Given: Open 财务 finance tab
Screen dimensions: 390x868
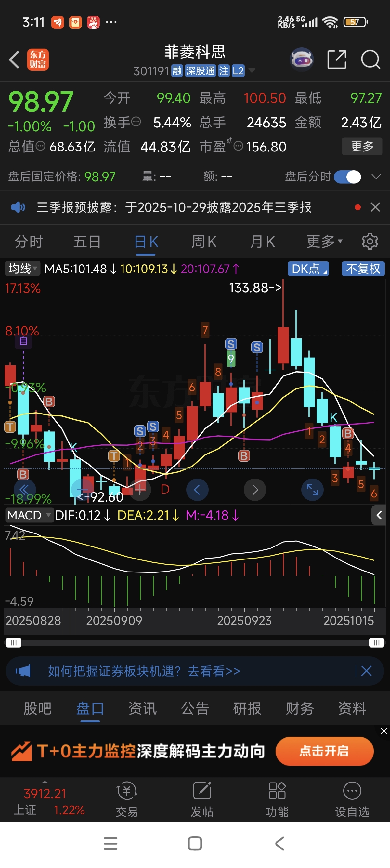Looking at the screenshot, I should click(300, 708).
